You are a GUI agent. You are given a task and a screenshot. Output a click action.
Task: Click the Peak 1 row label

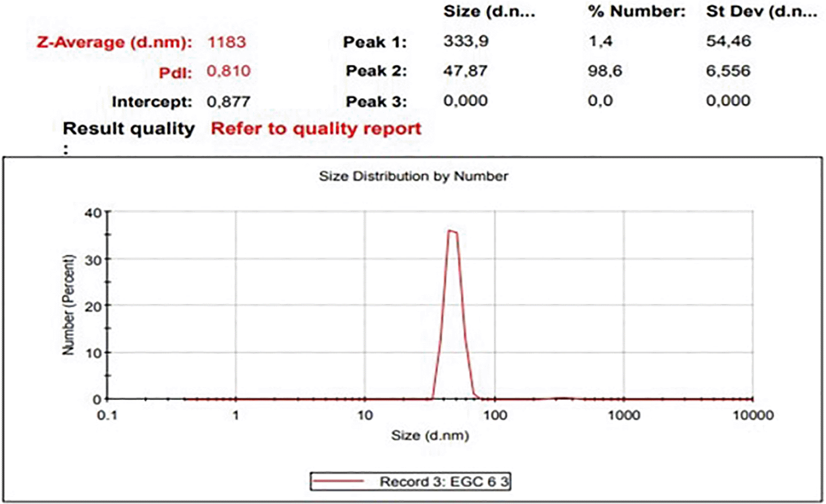pyautogui.click(x=375, y=42)
